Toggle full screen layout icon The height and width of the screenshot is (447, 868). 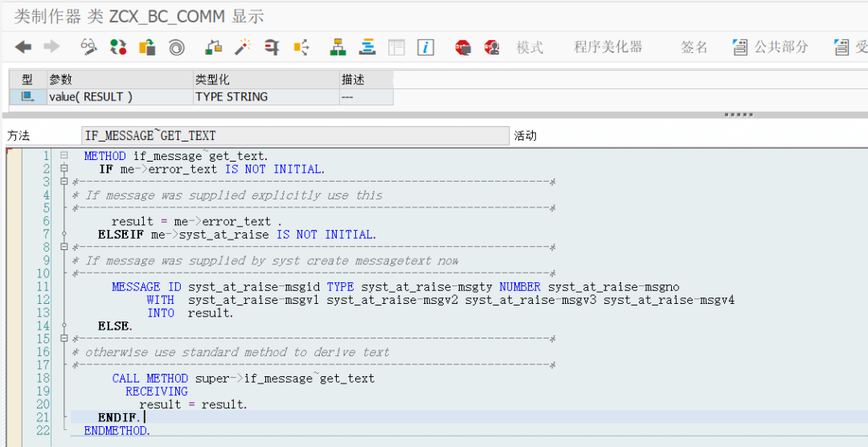pos(396,47)
